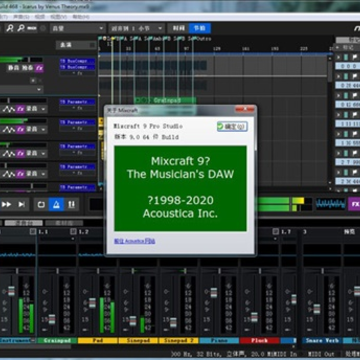Open the first TB BusCompr effect slot
Screen dimensions: 360x360
click(77, 61)
